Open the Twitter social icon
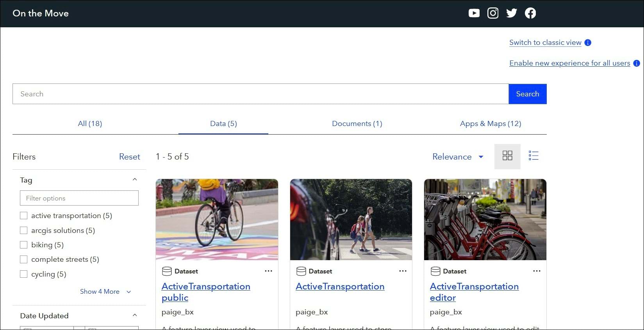The image size is (644, 330). pyautogui.click(x=512, y=13)
